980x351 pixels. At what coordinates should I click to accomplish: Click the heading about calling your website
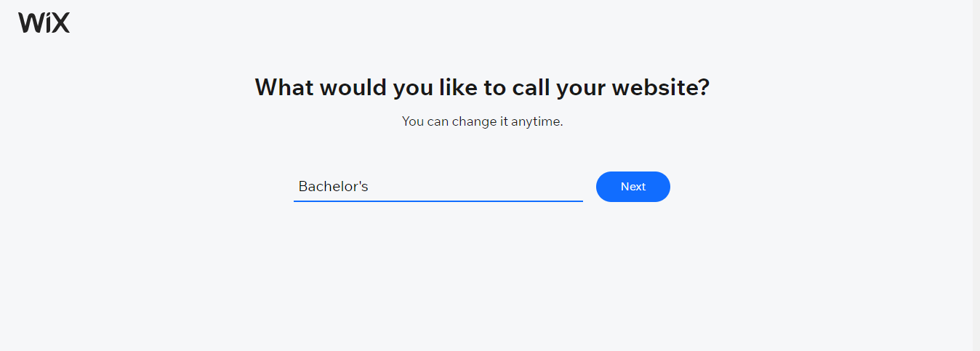pyautogui.click(x=482, y=88)
